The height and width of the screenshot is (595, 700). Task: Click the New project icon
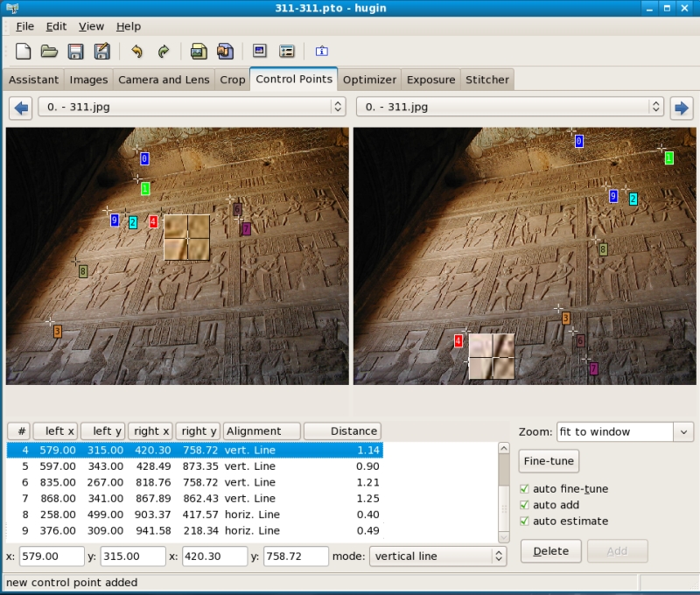pos(24,52)
